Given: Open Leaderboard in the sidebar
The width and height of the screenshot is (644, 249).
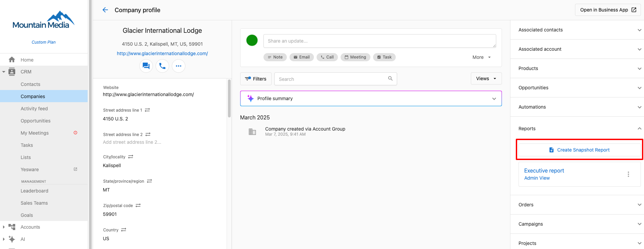Looking at the screenshot, I should pos(34,191).
